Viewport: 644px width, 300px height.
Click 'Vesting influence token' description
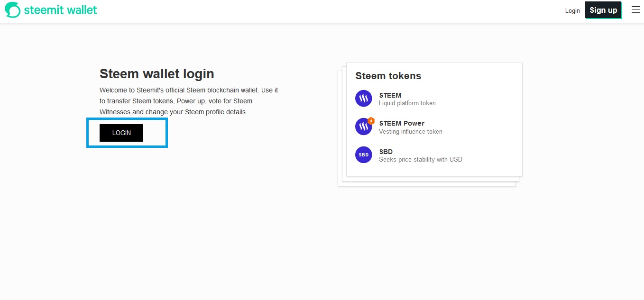click(411, 131)
